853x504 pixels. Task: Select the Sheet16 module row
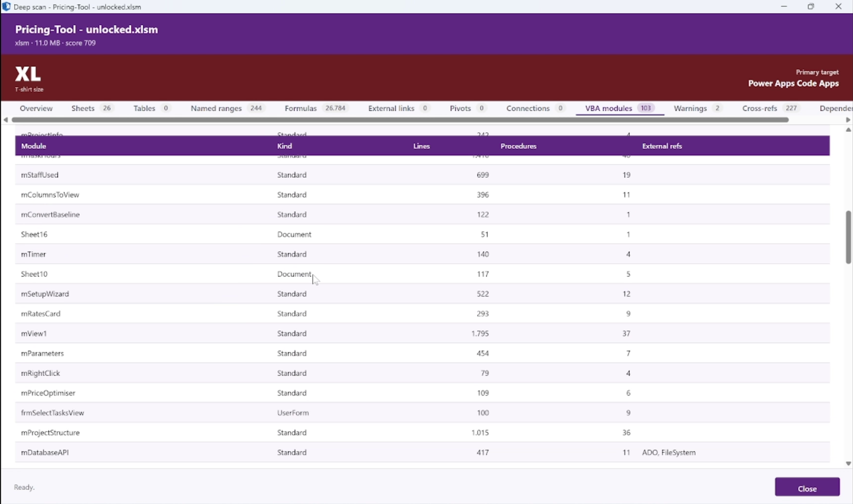pyautogui.click(x=422, y=234)
